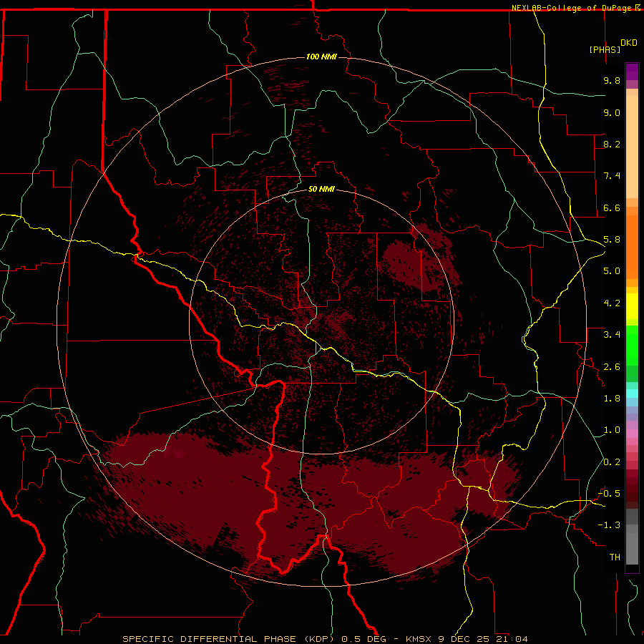Click the KMSX radar site identifier
This screenshot has width=644, height=644.
[420, 639]
